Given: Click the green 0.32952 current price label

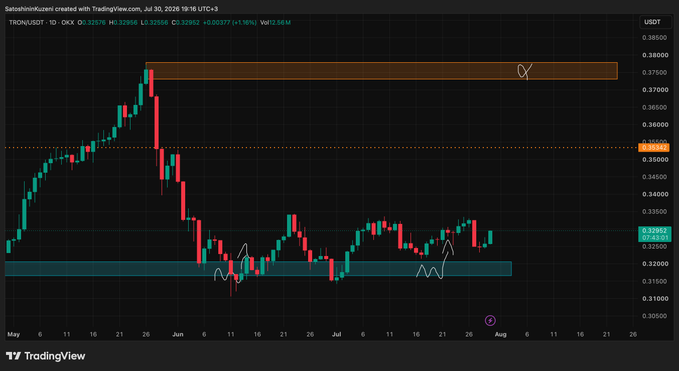Looking at the screenshot, I should click(654, 231).
